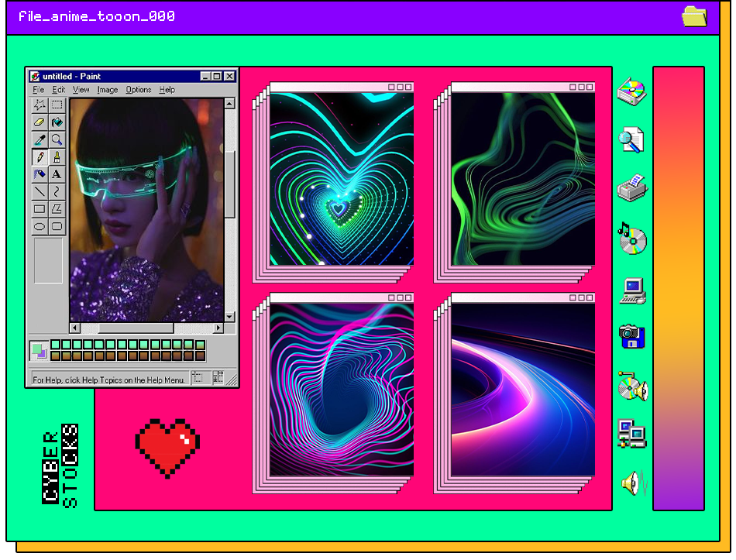This screenshot has width=736, height=560.
Task: Activate the Magnifier tool in Paint
Action: pyautogui.click(x=57, y=139)
